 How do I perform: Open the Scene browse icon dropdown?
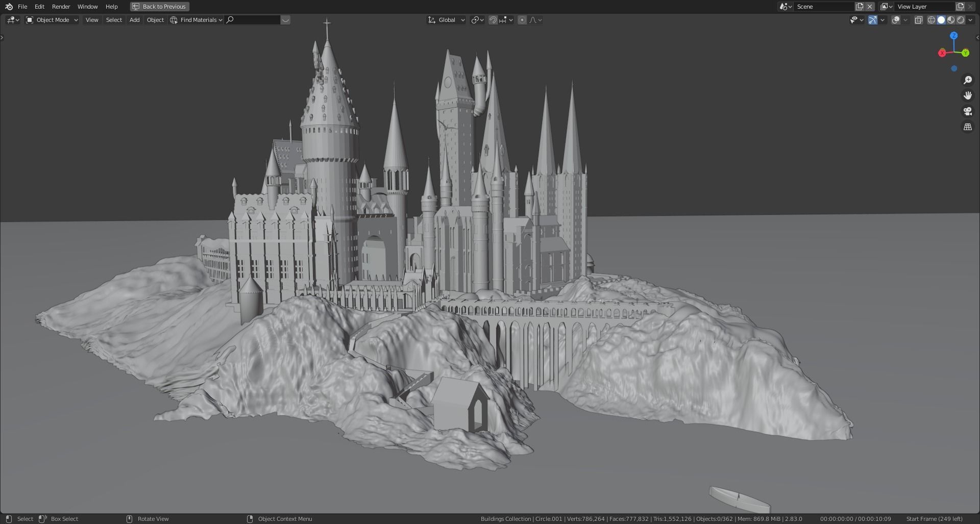(x=786, y=7)
